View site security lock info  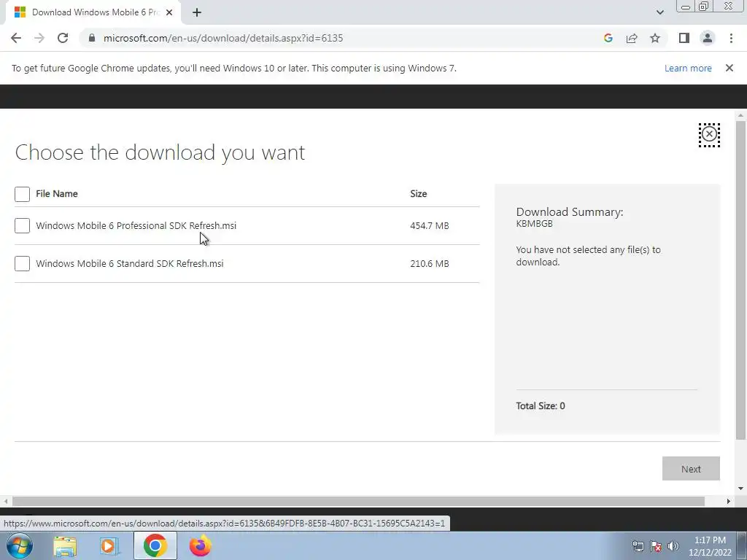click(x=92, y=38)
